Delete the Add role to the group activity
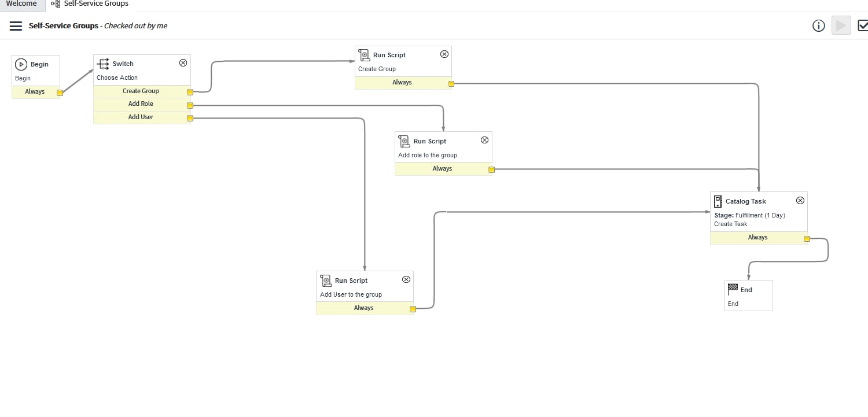The height and width of the screenshot is (417, 868). pyautogui.click(x=485, y=140)
